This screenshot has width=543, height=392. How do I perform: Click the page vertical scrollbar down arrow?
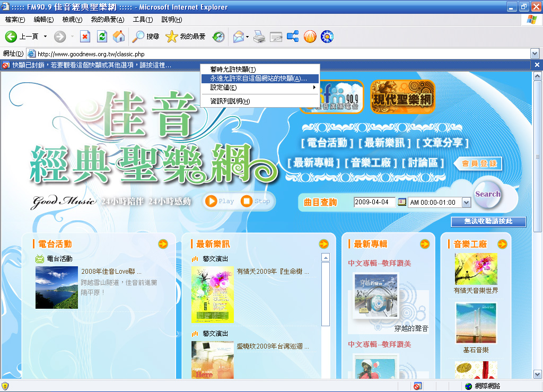coord(537,374)
